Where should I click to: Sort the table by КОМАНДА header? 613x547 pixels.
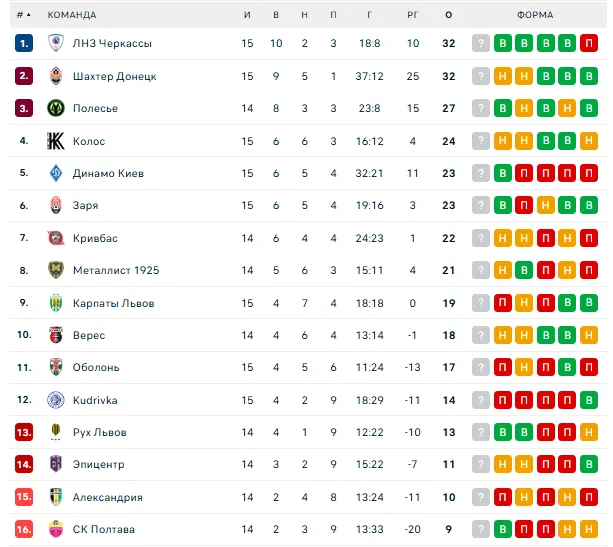pyautogui.click(x=72, y=15)
